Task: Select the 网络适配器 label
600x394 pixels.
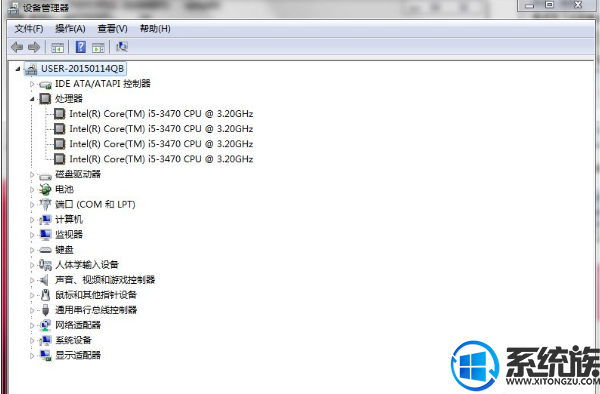Action: coord(78,325)
